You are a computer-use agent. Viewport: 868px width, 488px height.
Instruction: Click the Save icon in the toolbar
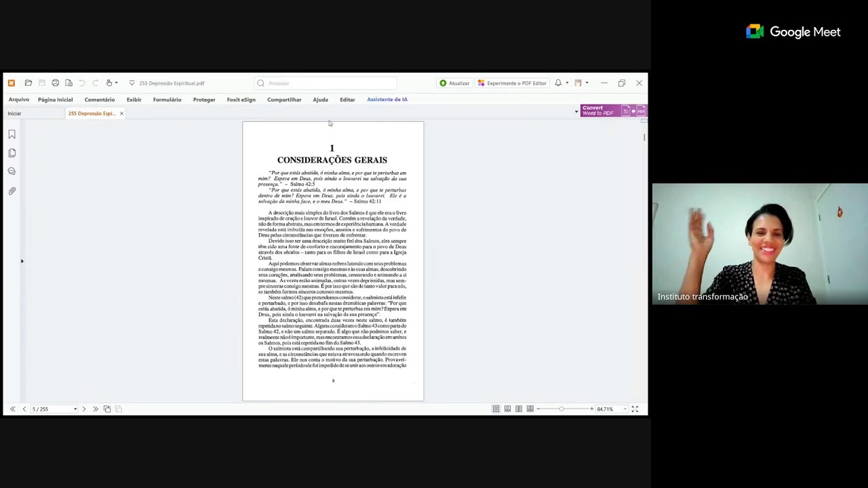tap(42, 83)
